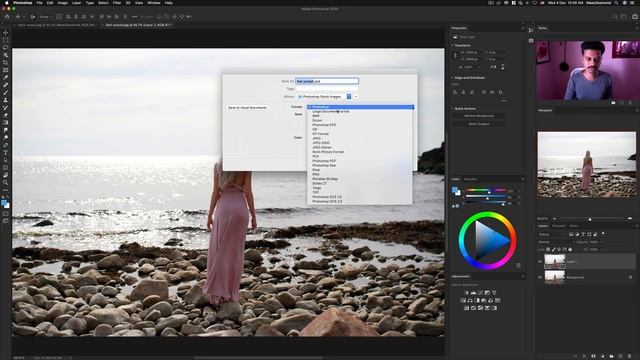Viewport: 640px width, 360px height.
Task: Add a layer mask from Layers panel
Action: point(593,356)
